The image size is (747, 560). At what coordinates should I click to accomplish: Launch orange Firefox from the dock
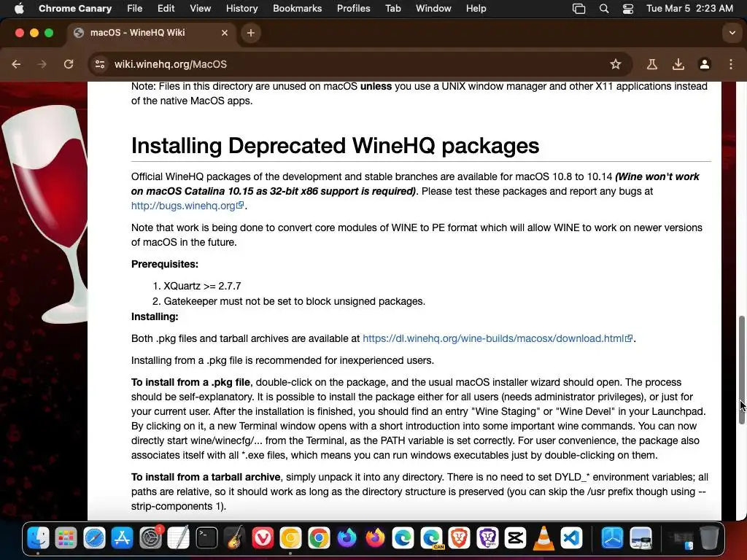click(x=375, y=538)
